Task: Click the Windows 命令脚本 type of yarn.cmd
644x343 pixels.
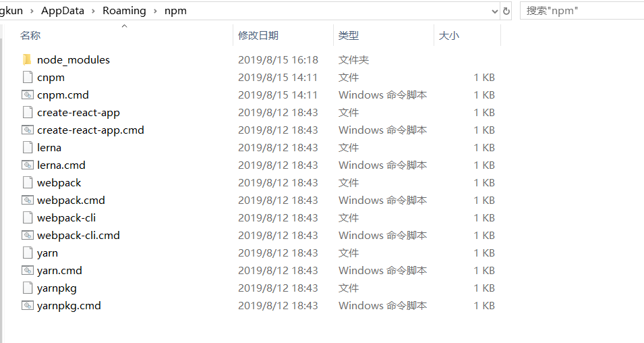Action: point(383,271)
